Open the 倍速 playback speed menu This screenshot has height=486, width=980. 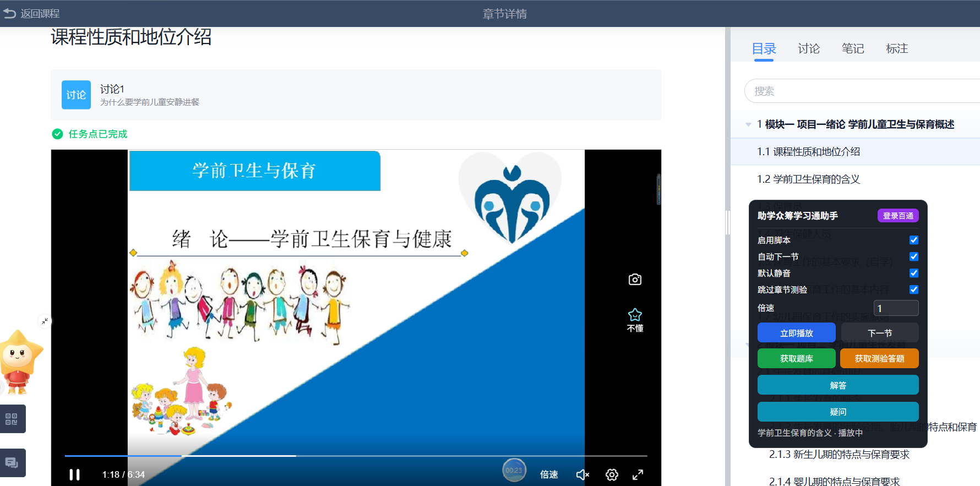point(549,474)
